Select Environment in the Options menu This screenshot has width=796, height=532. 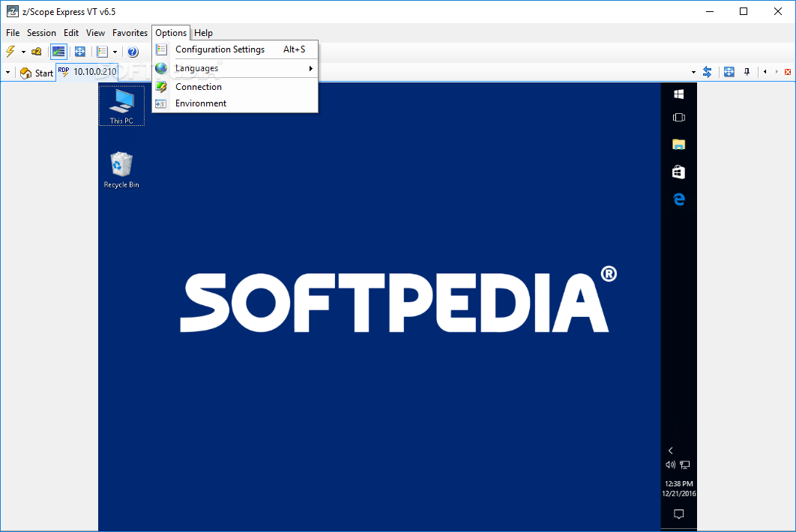235,103
